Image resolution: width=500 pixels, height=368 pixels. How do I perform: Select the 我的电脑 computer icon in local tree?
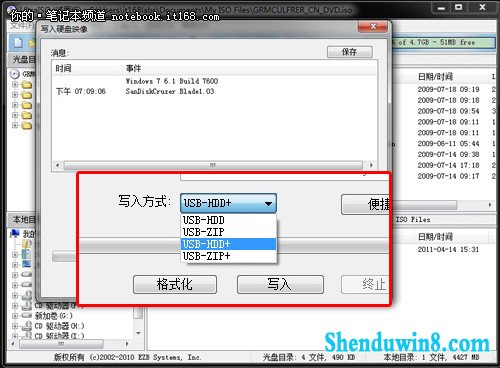[x=15, y=233]
